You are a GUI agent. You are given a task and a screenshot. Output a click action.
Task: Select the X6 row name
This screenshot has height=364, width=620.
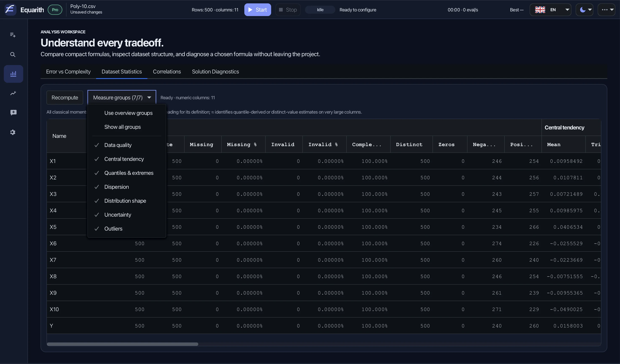pyautogui.click(x=53, y=243)
